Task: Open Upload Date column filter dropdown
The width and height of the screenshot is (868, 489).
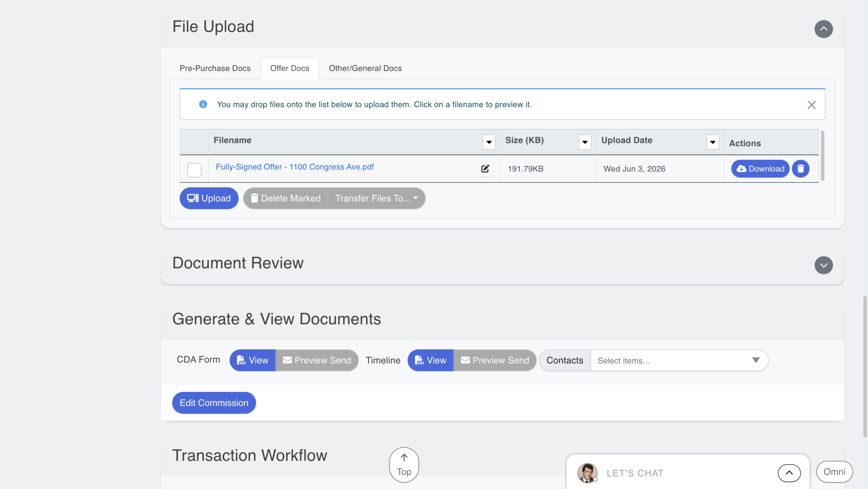Action: coord(712,142)
